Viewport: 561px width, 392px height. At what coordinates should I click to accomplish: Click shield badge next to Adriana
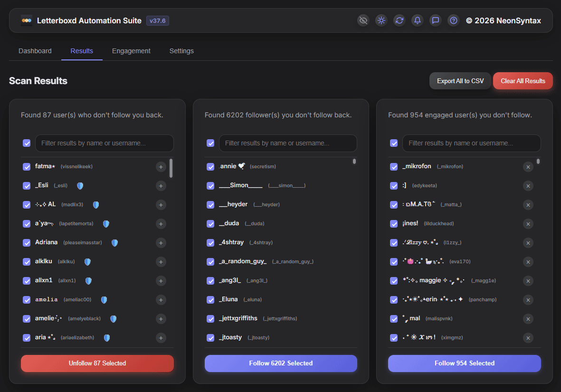[114, 243]
